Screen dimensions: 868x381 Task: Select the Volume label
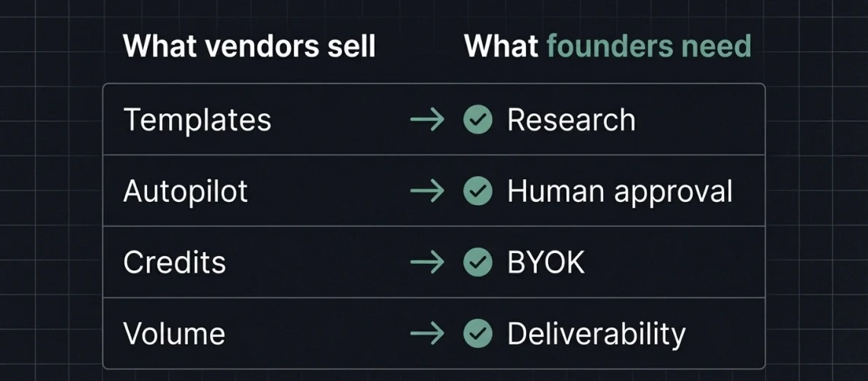(x=174, y=333)
